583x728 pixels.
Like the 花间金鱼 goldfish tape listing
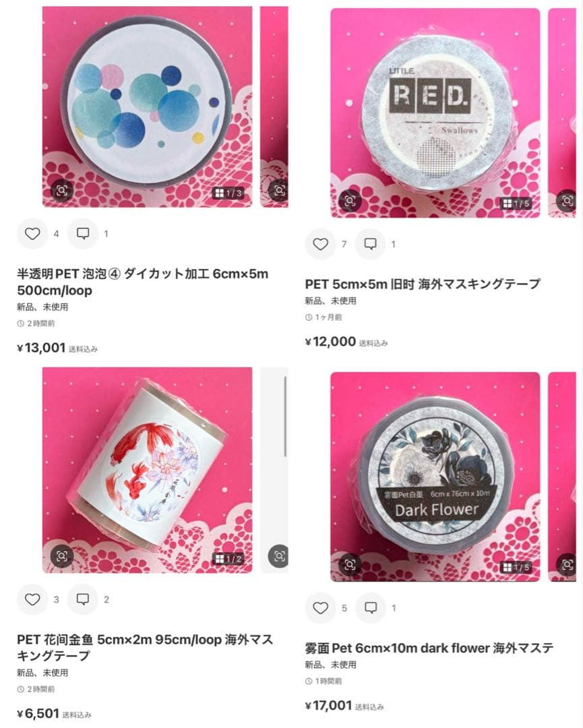tap(32, 599)
